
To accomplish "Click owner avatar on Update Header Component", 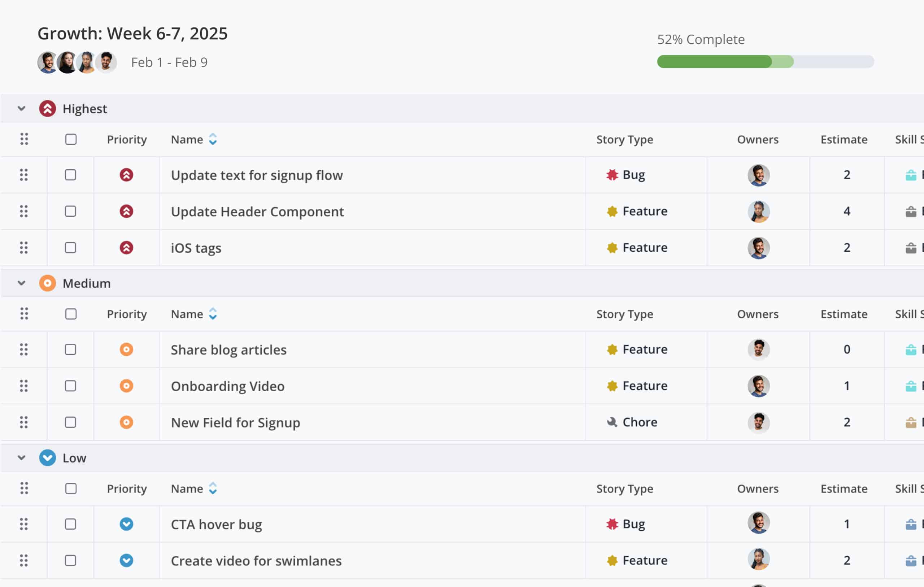I will pyautogui.click(x=758, y=211).
